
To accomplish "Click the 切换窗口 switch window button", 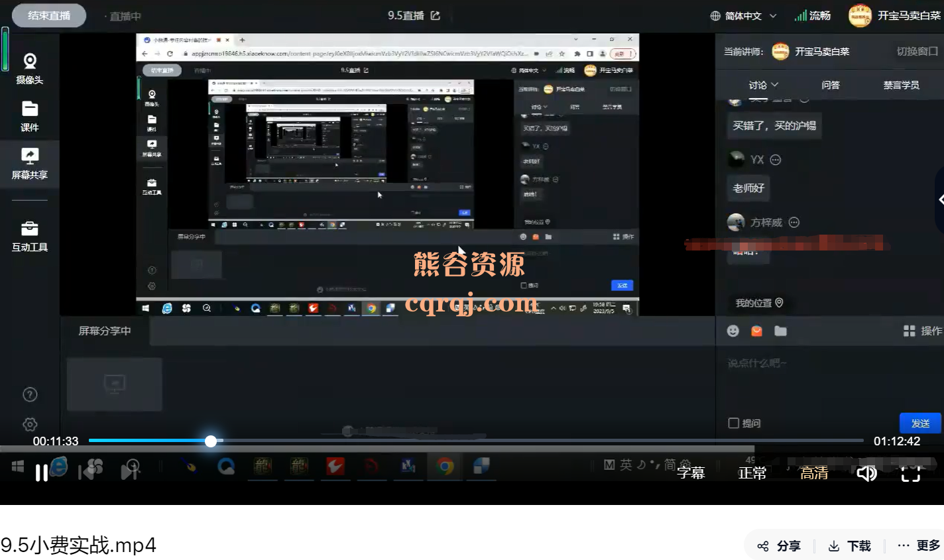I will pos(917,51).
